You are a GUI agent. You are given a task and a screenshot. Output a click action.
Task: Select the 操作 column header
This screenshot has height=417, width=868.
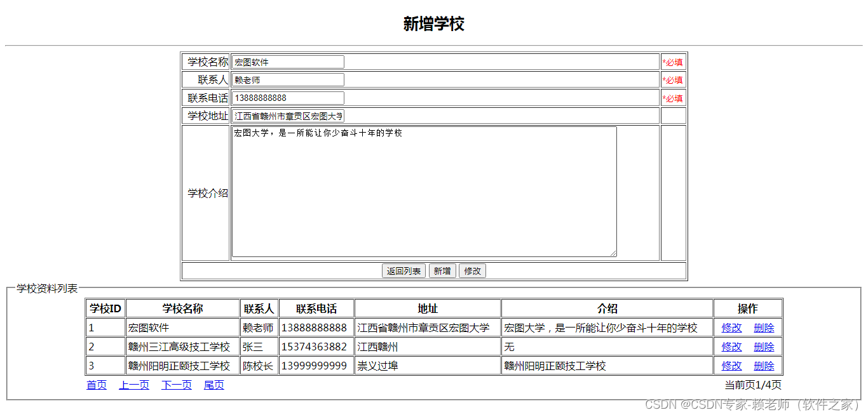point(748,308)
